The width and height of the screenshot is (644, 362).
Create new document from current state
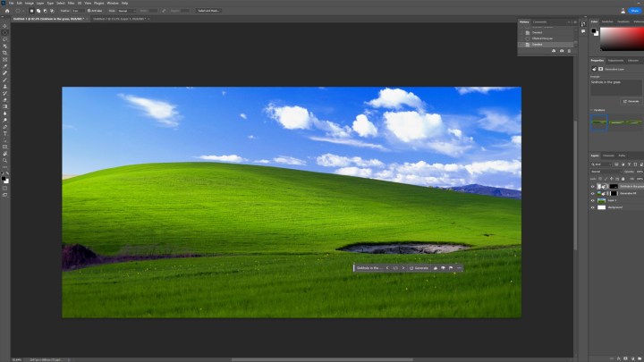tap(554, 51)
